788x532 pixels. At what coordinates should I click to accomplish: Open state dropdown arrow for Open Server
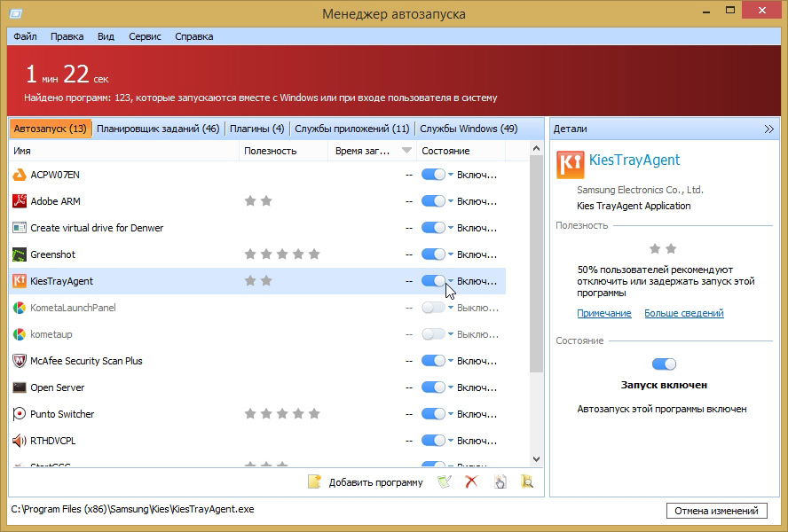[x=451, y=387]
